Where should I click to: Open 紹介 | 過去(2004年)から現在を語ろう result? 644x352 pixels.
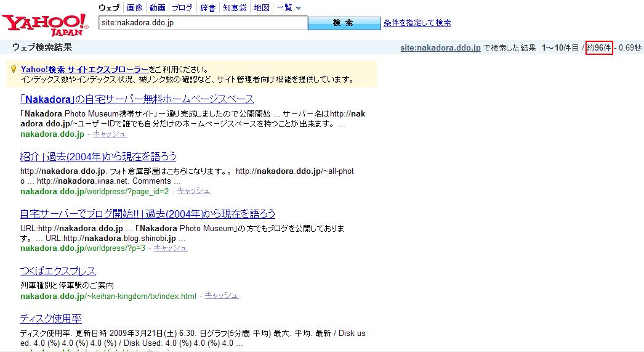[x=98, y=156]
